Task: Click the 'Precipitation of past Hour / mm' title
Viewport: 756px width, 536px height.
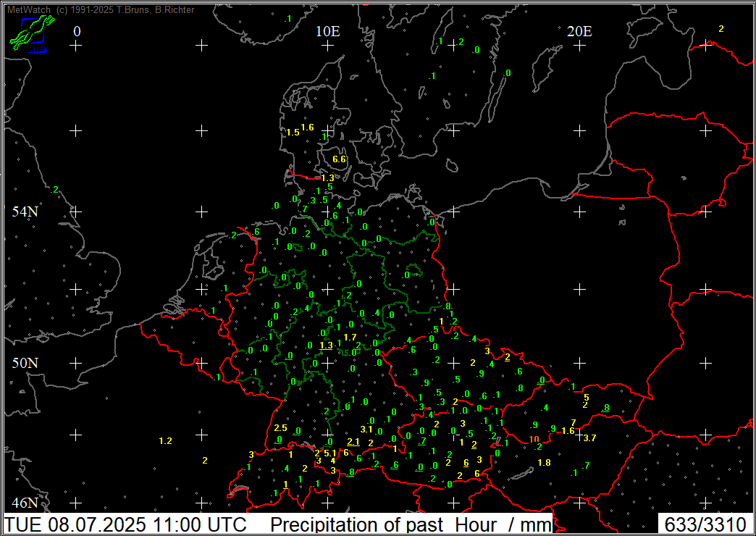Action: [x=411, y=524]
